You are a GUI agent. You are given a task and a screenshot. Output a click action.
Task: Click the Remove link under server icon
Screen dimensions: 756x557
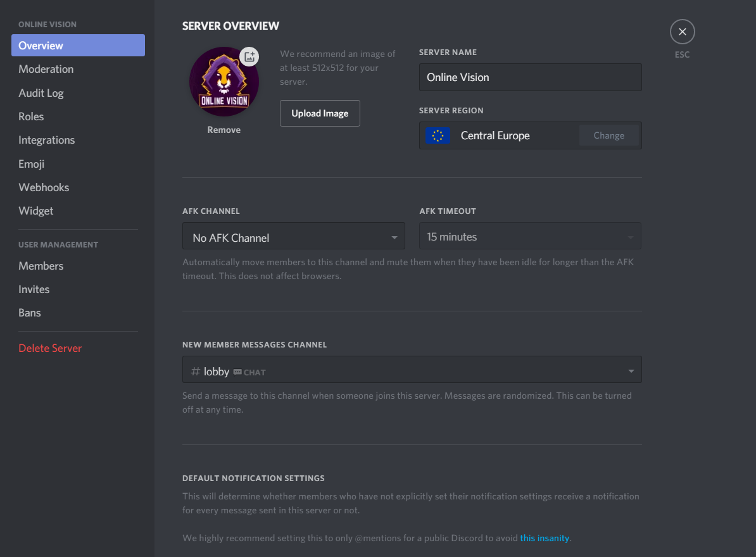(x=224, y=130)
